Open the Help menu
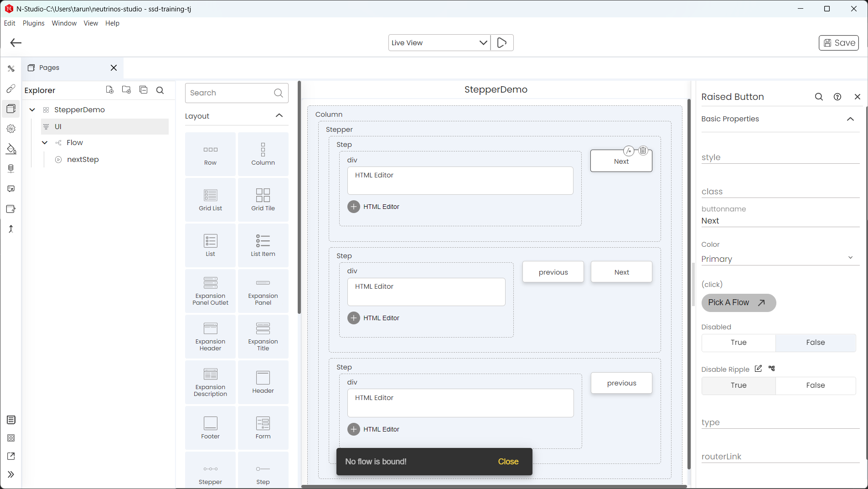Viewport: 868px width, 489px height. pyautogui.click(x=112, y=23)
